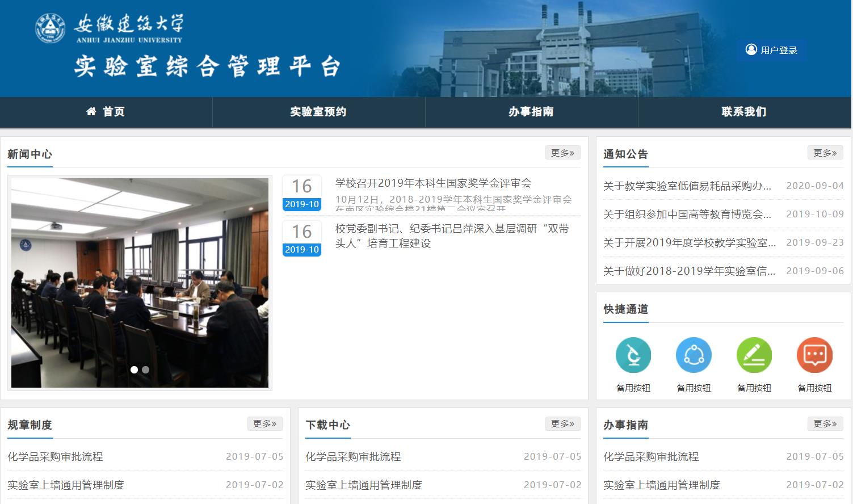Expand more items in 新闻中心

pos(562,153)
